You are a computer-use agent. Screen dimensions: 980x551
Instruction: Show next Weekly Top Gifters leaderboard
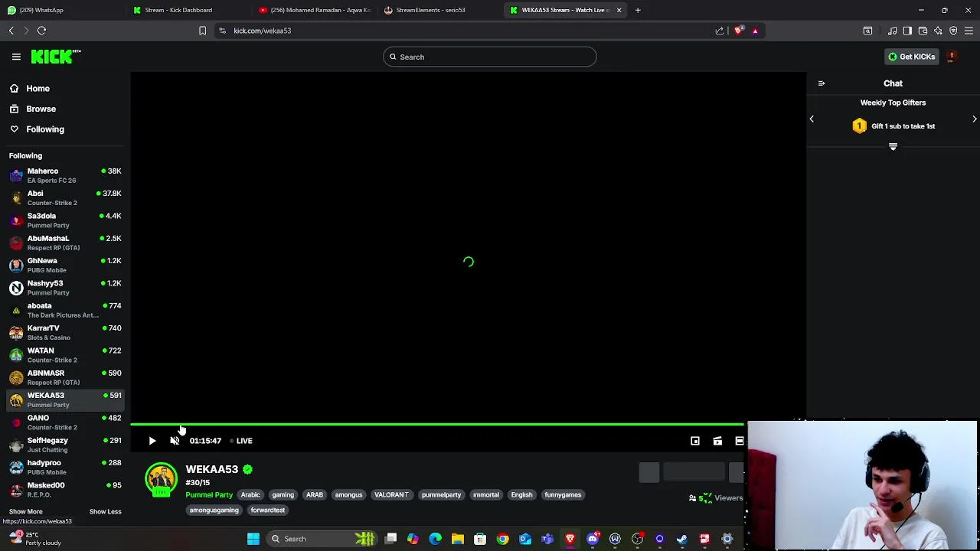point(975,119)
